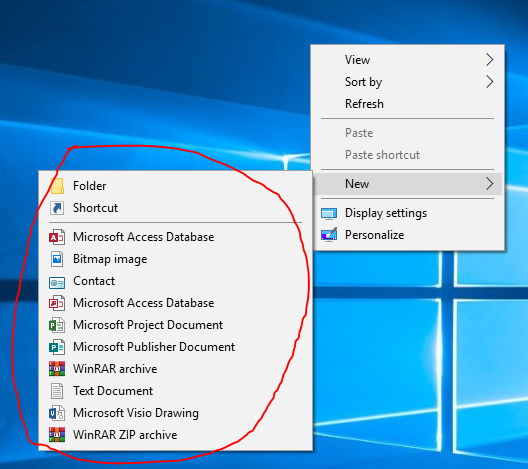The image size is (528, 469).
Task: Expand the Sort by submenu arrow
Action: [490, 82]
